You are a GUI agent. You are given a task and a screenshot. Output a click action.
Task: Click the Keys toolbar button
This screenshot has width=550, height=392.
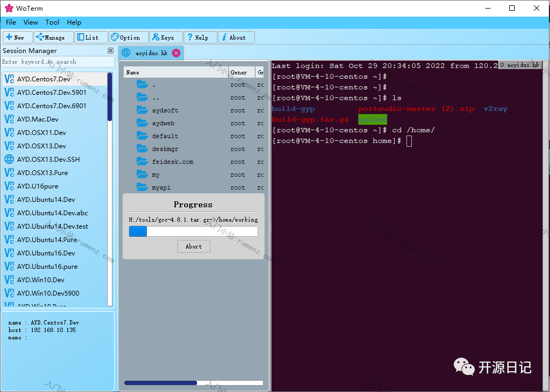pos(166,37)
